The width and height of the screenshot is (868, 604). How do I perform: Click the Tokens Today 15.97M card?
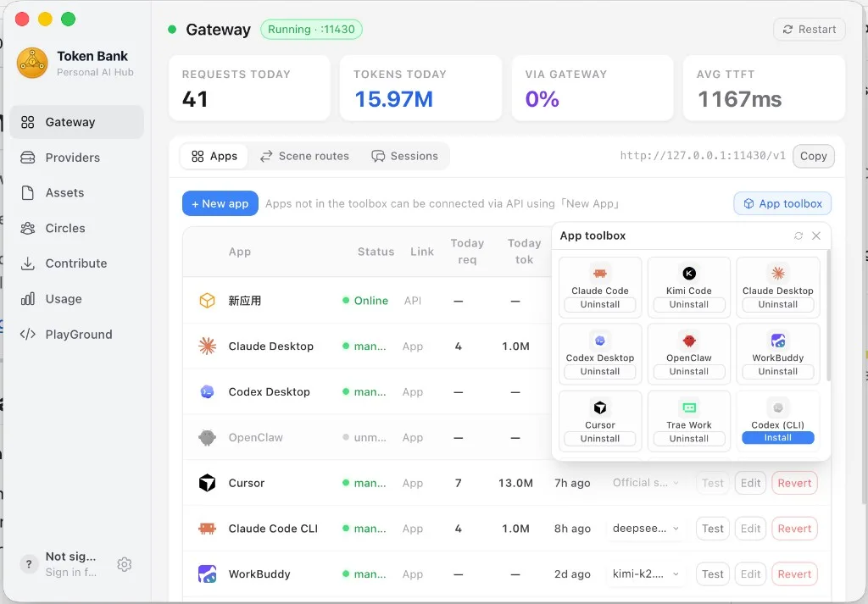click(420, 87)
